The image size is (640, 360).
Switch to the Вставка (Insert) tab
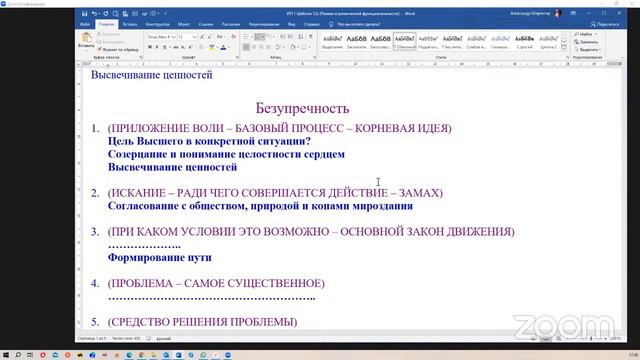[130, 24]
